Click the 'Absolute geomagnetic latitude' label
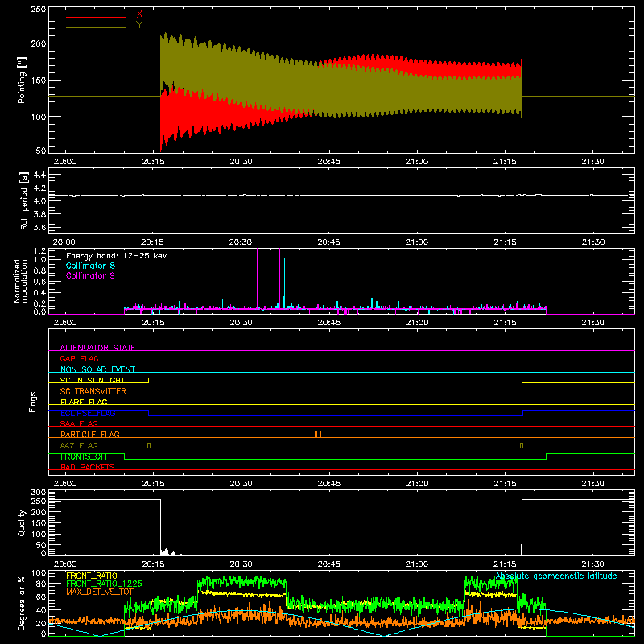The image size is (644, 644). 556,576
